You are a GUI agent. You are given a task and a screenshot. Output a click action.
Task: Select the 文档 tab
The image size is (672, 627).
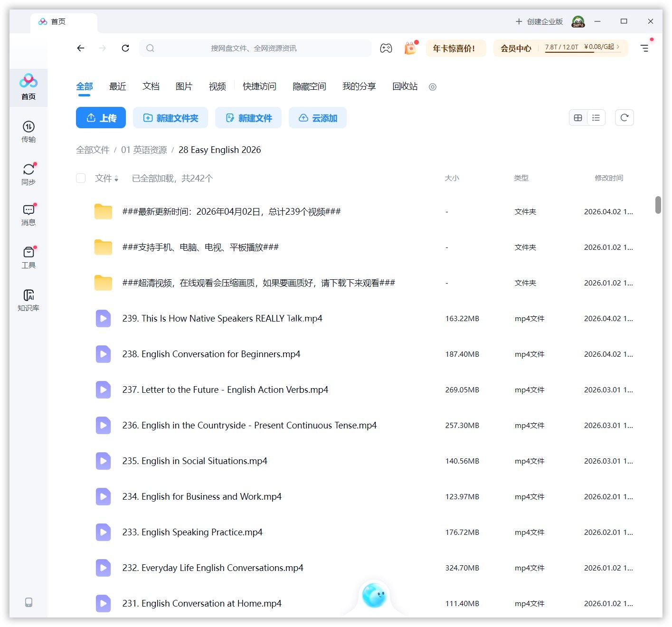[x=151, y=86]
